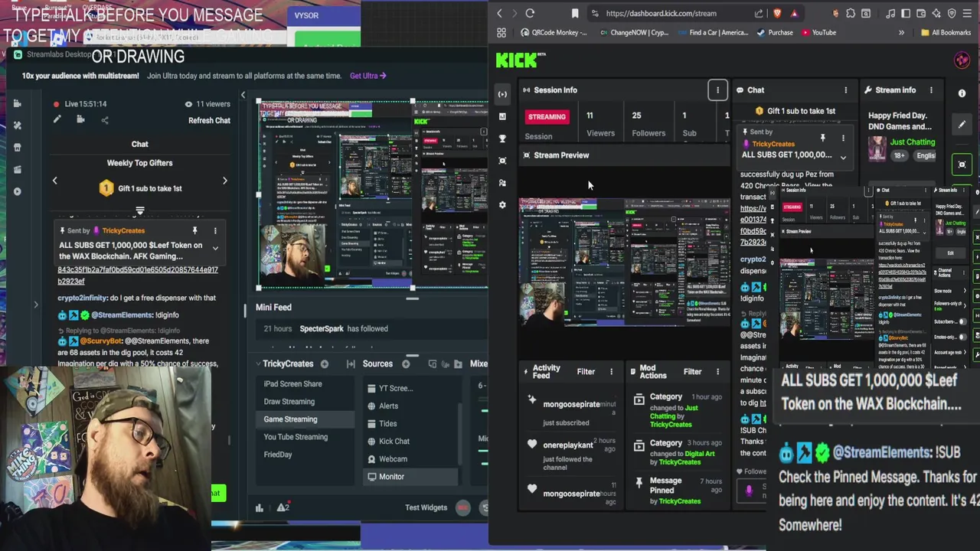
Task: Select the Kick Chat source
Action: [410, 442]
